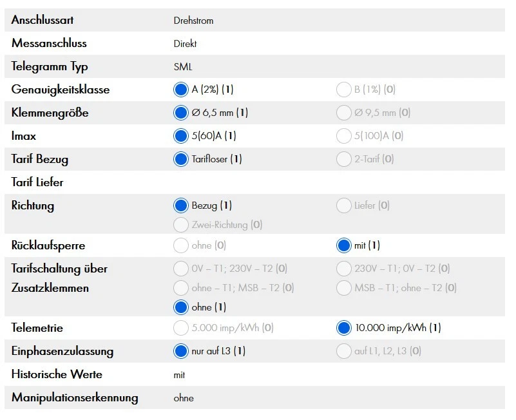Select Telemetrie 10.000 imp/kWh

(343, 328)
